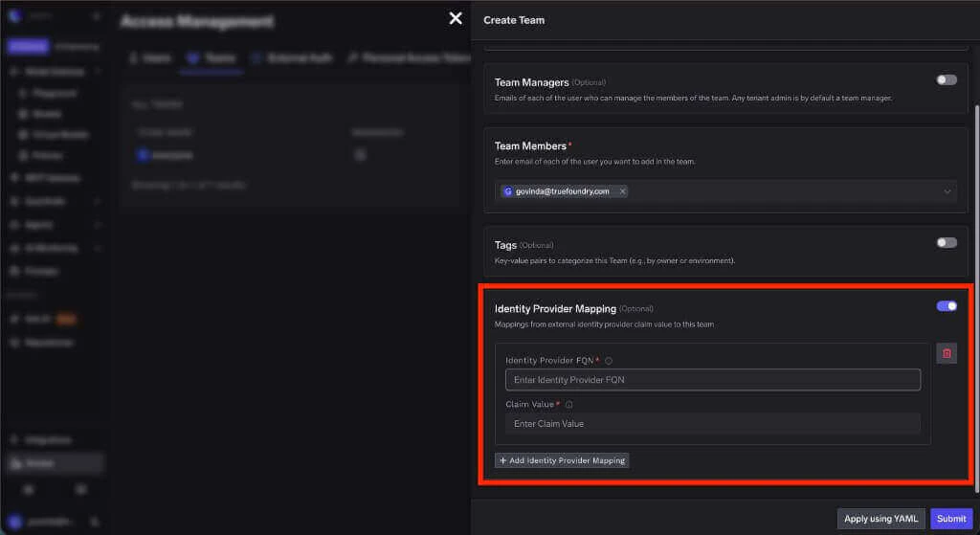Viewport: 980px width, 535px height.
Task: Delete the identity provider mapping via trash icon
Action: [x=947, y=354]
